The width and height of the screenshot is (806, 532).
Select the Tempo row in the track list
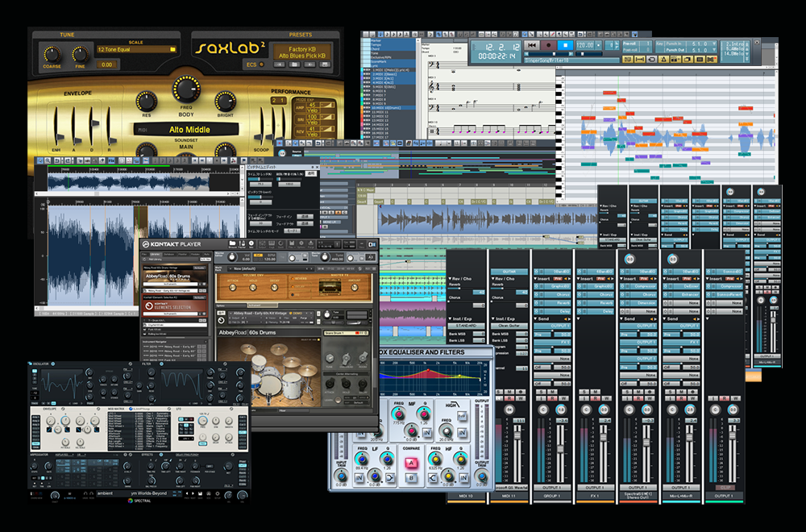coord(393,44)
